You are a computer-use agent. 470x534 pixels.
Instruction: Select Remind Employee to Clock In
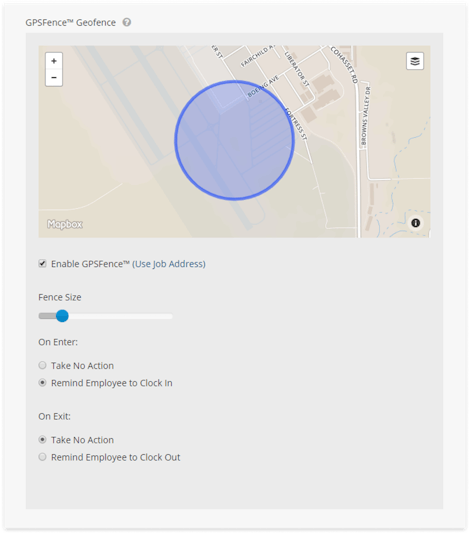[42, 383]
